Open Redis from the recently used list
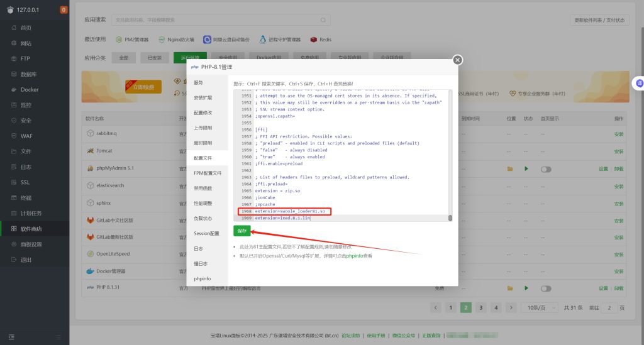 (x=321, y=40)
